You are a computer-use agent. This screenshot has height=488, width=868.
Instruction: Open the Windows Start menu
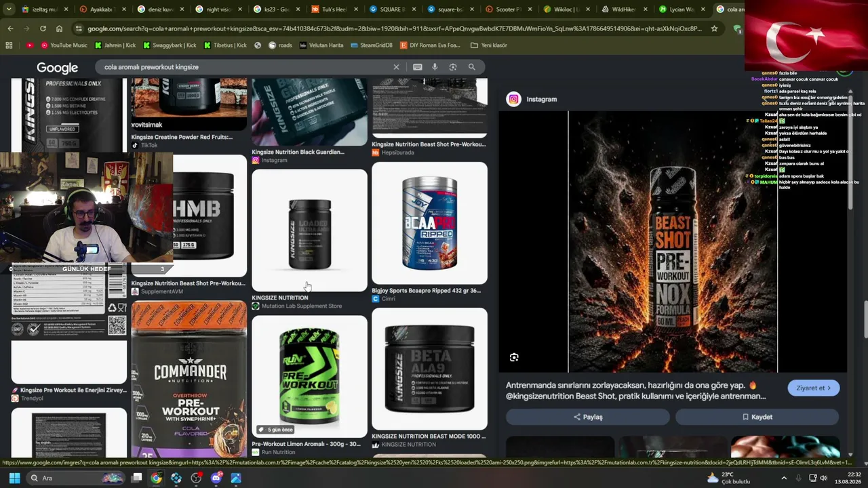tap(14, 478)
